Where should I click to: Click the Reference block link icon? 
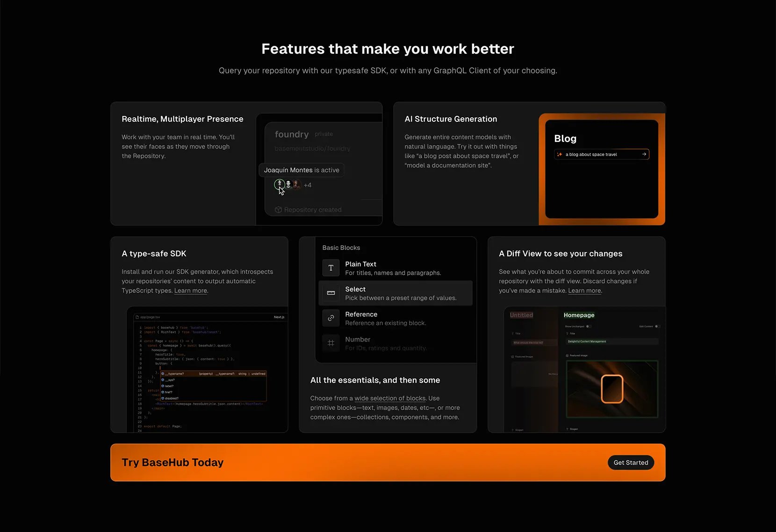pyautogui.click(x=331, y=318)
